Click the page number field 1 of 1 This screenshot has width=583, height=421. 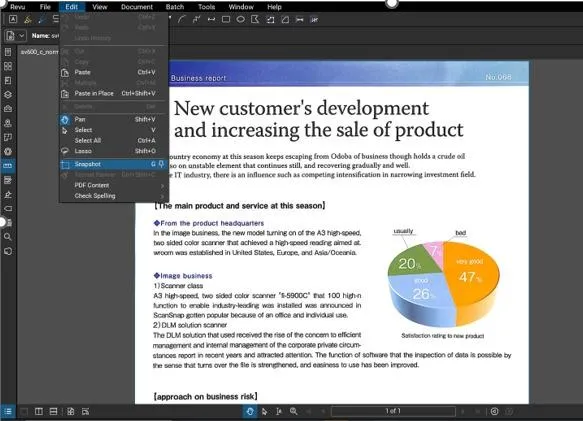393,411
